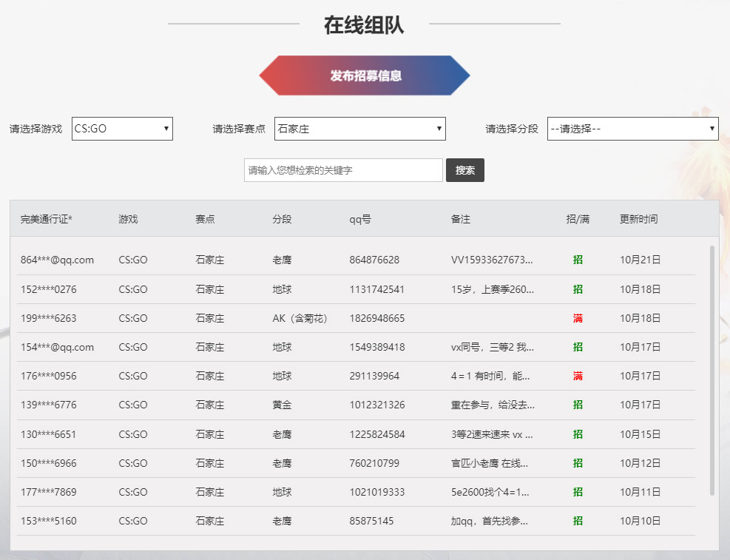Click the 完美通行证* column header
This screenshot has height=560, width=730.
[x=52, y=219]
